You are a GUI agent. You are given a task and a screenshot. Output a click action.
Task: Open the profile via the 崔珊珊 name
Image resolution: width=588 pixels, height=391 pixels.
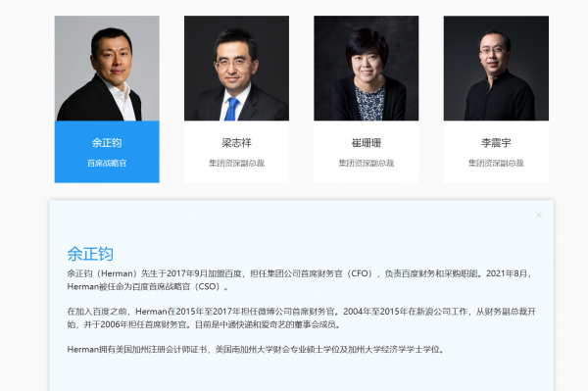click(x=367, y=143)
